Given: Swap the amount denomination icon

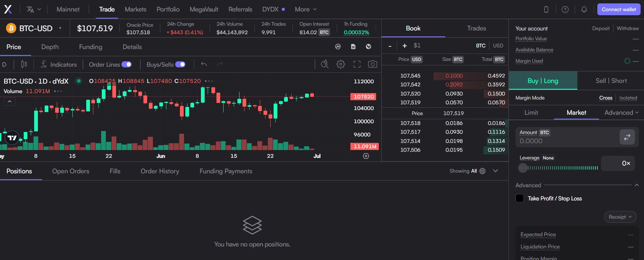Looking at the screenshot, I should click(x=627, y=137).
